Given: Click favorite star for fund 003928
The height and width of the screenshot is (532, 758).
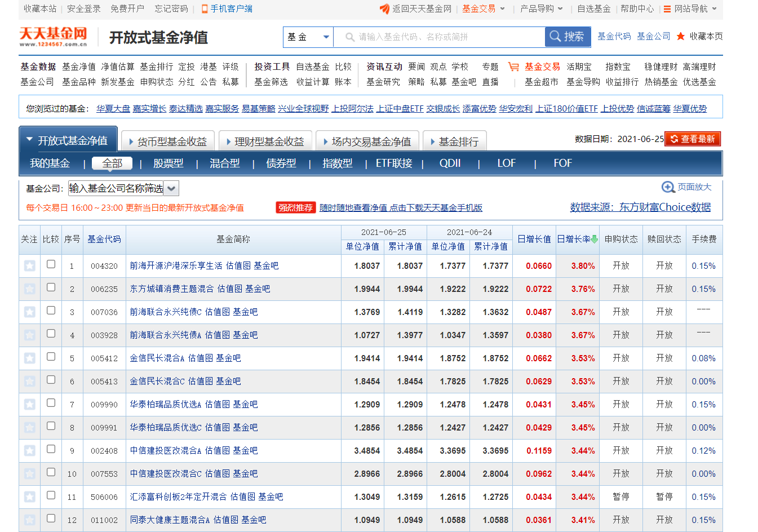Looking at the screenshot, I should 30,335.
